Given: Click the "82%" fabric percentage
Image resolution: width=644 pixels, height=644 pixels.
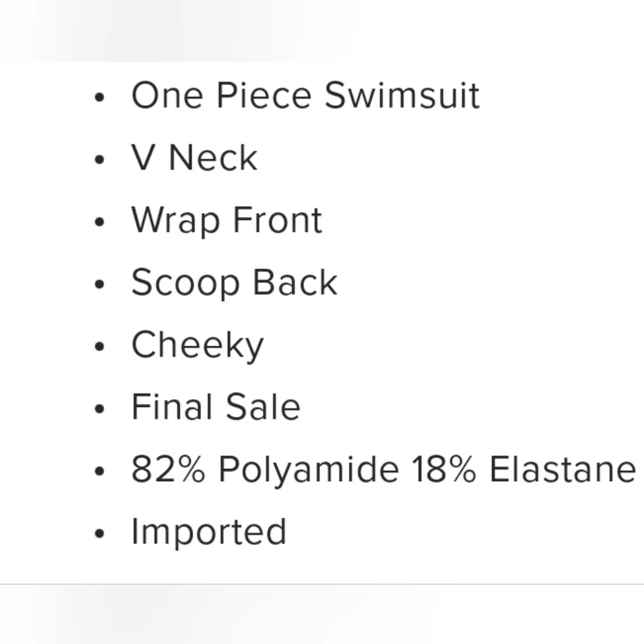Looking at the screenshot, I should click(168, 469).
